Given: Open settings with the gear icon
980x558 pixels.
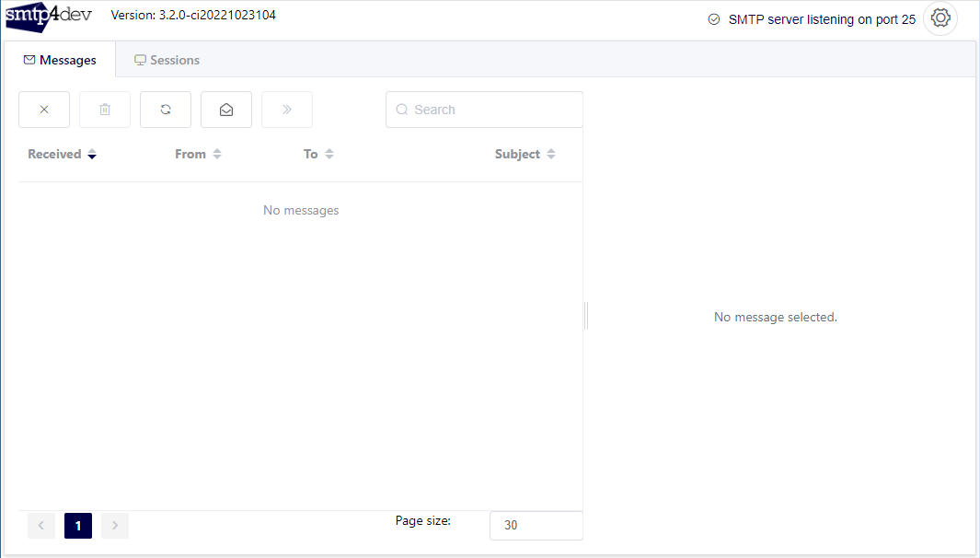Looking at the screenshot, I should coord(940,18).
